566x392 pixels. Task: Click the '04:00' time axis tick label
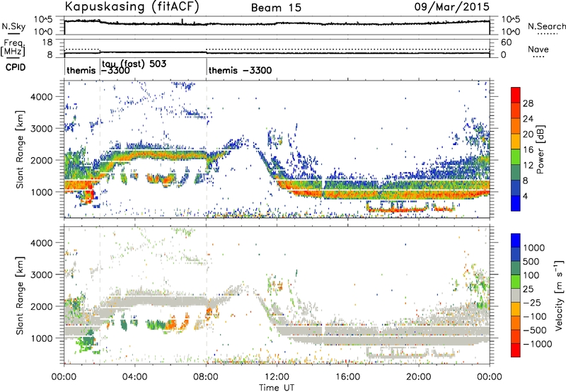tap(134, 377)
